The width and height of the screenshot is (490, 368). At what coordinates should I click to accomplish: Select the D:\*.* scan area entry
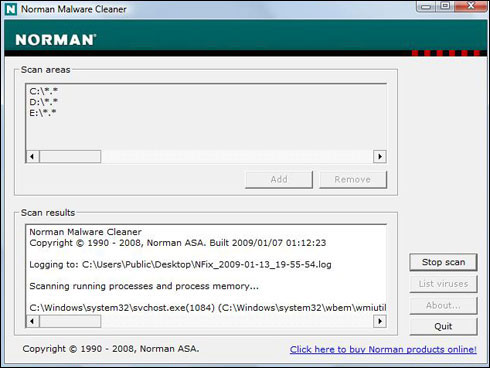[x=44, y=102]
